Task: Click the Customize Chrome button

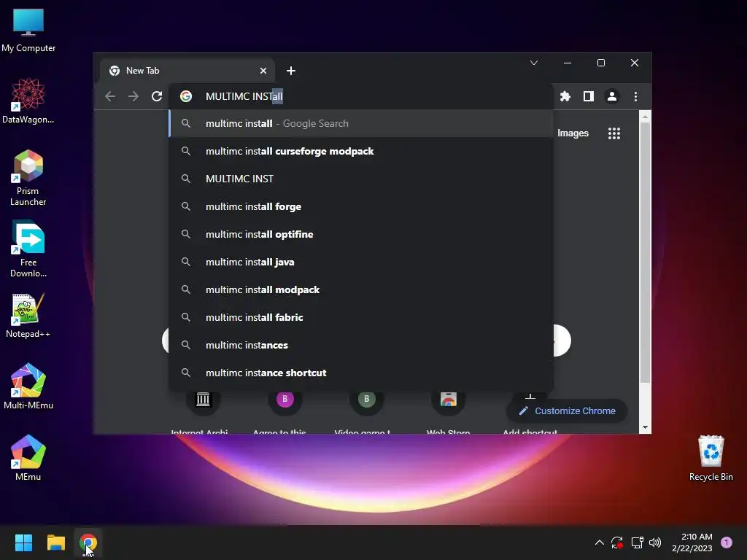Action: click(x=566, y=411)
